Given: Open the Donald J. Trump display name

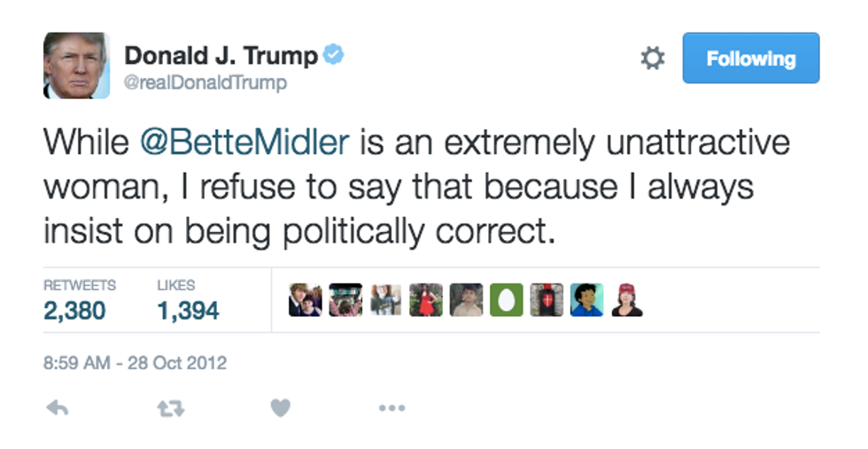Looking at the screenshot, I should point(220,56).
